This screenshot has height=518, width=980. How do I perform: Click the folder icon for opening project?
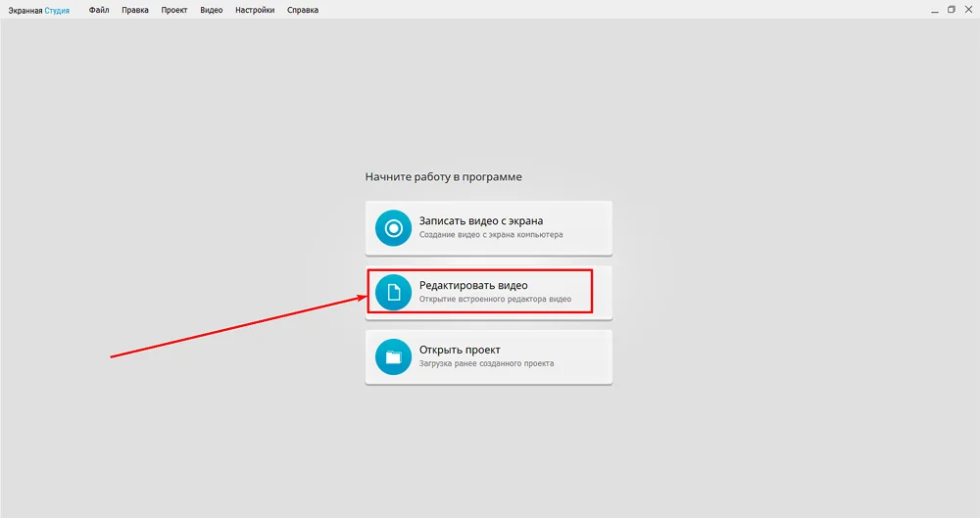[x=393, y=356]
